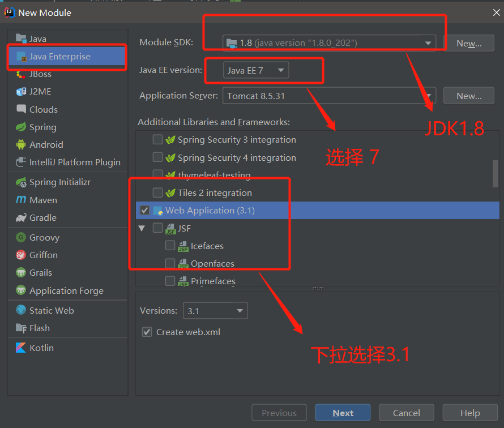Check the JSF framework checkbox
The height and width of the screenshot is (428, 504).
pyautogui.click(x=157, y=228)
